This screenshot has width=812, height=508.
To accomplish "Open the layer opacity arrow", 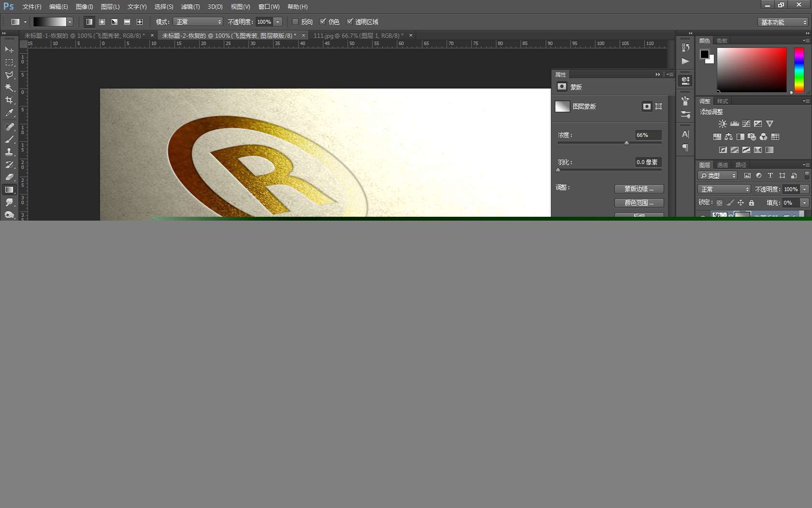I will pyautogui.click(x=805, y=189).
